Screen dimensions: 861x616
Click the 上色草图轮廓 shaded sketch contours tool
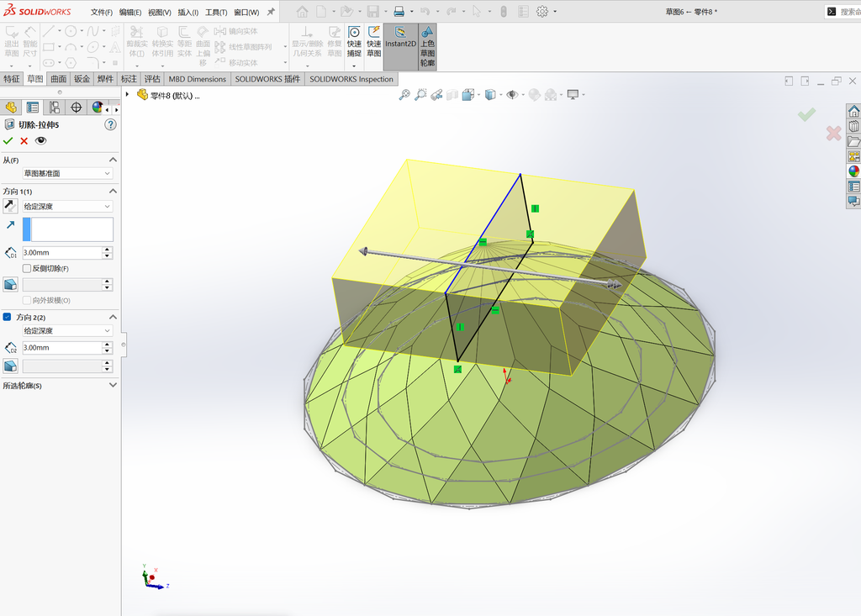tap(427, 47)
